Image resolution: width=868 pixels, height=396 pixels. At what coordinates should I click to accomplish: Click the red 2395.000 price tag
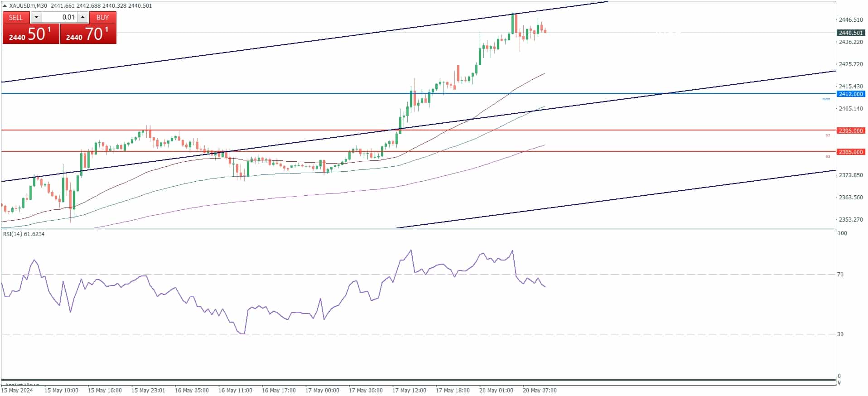point(850,130)
